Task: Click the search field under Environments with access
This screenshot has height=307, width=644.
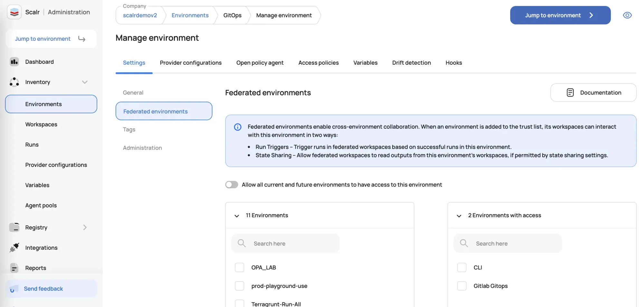Action: click(x=507, y=243)
